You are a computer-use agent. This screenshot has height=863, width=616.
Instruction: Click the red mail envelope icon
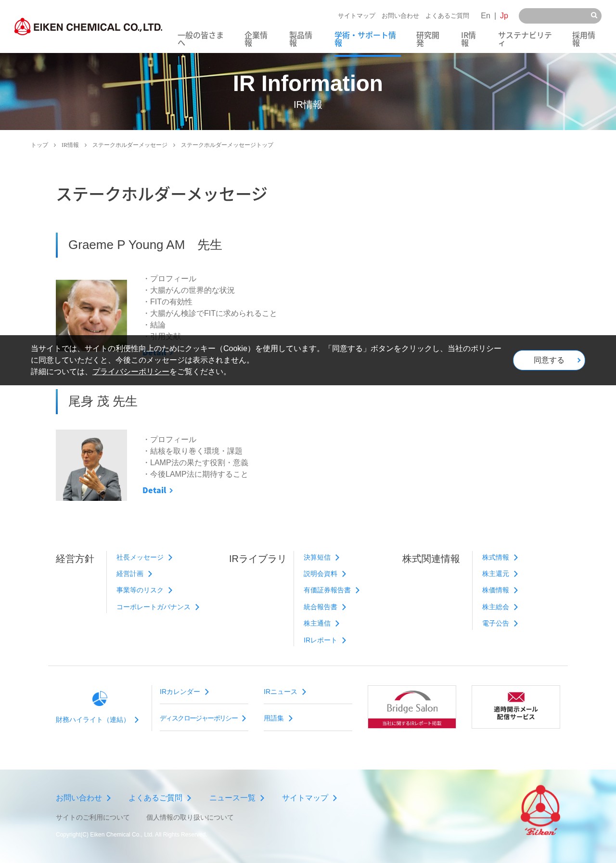point(516,697)
